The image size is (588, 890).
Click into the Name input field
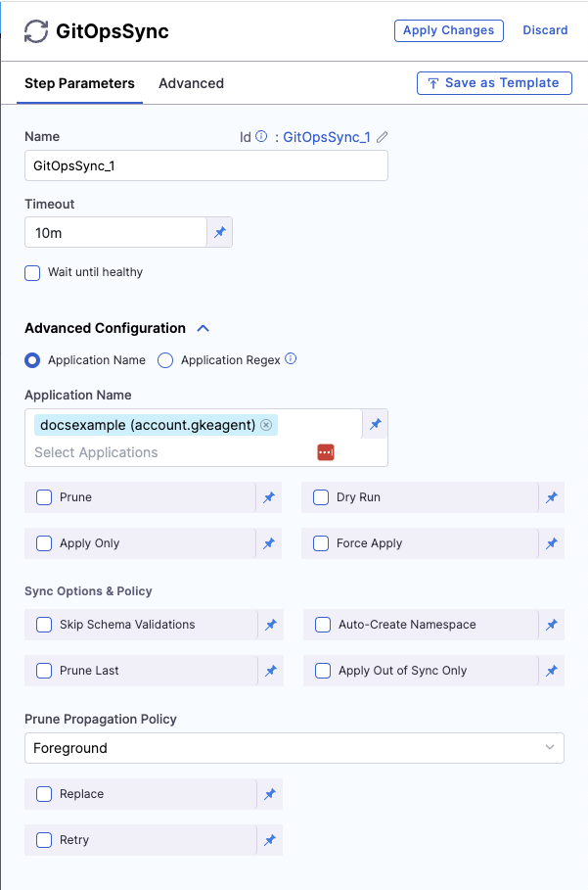205,166
